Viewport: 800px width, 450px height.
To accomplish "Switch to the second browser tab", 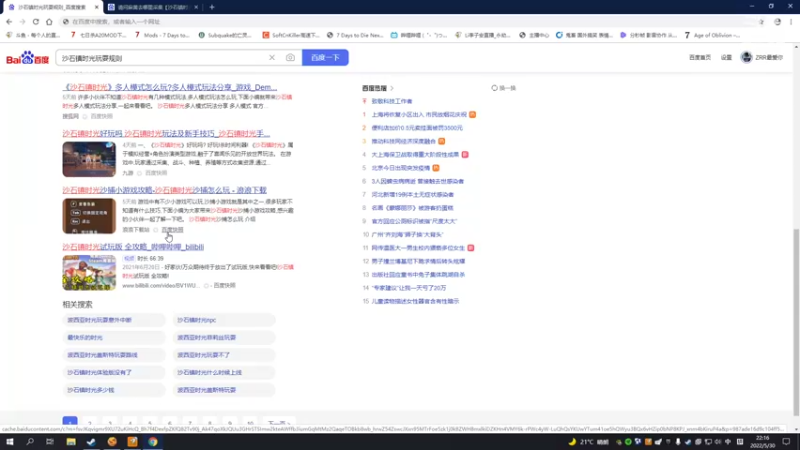I will point(152,7).
